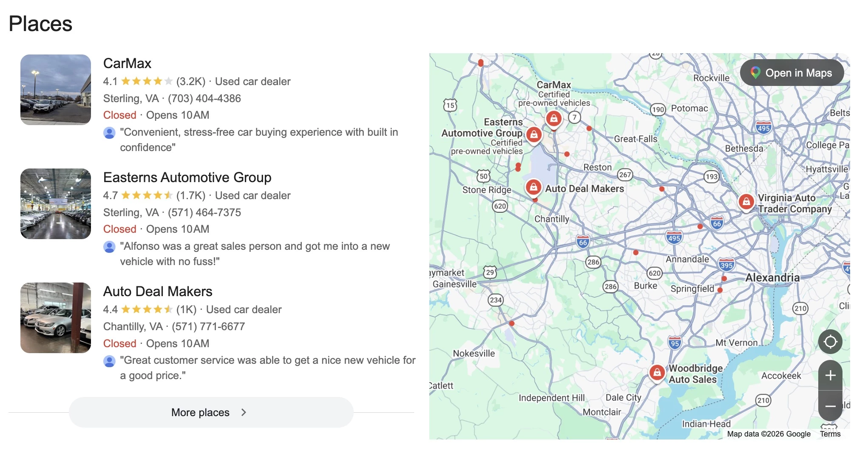This screenshot has width=868, height=451.
Task: Click the Virginia Auto Trader Company label
Action: tap(795, 203)
